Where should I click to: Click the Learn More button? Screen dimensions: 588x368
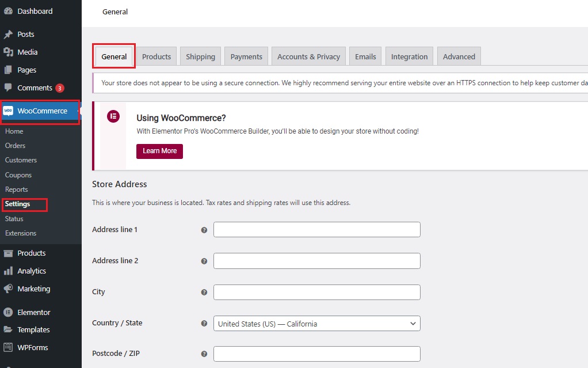pyautogui.click(x=160, y=151)
